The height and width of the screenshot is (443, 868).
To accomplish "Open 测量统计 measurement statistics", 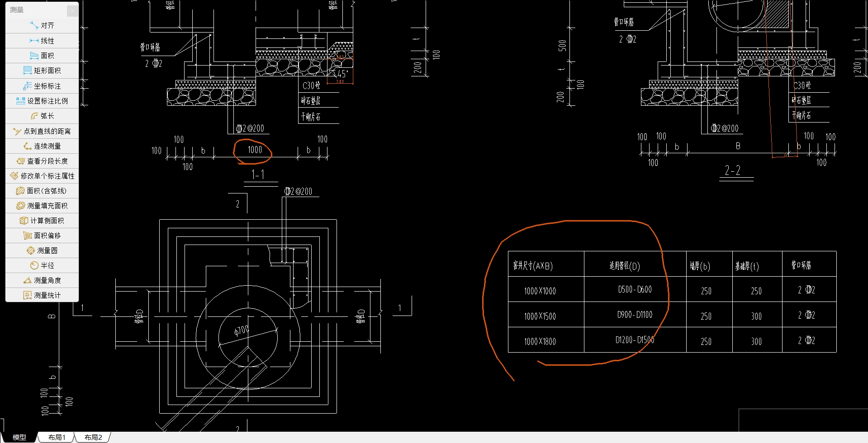I will [42, 295].
